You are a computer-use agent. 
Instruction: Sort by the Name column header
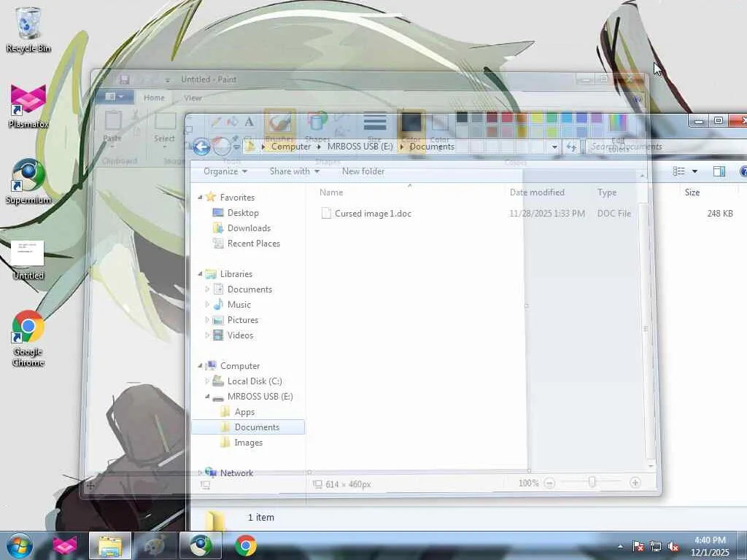click(331, 192)
